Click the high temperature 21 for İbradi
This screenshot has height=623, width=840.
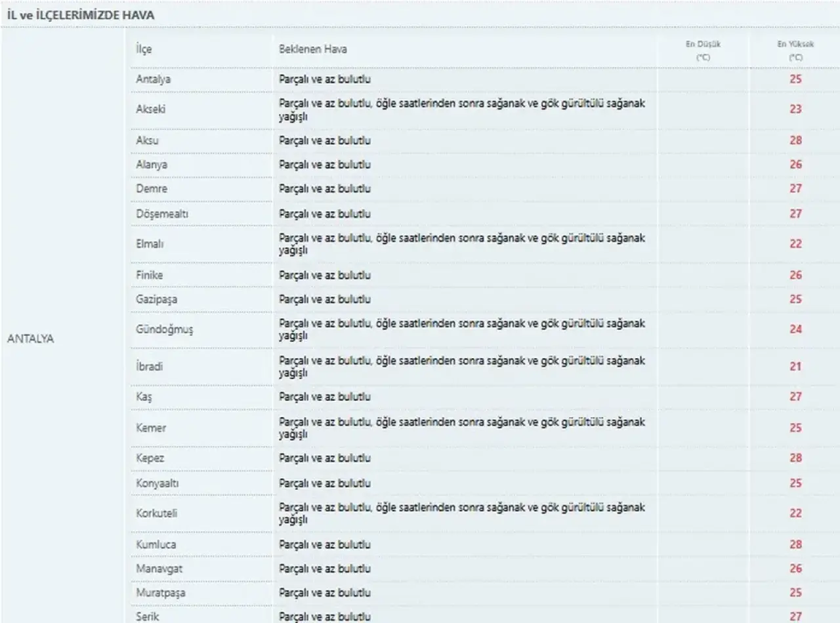point(795,367)
